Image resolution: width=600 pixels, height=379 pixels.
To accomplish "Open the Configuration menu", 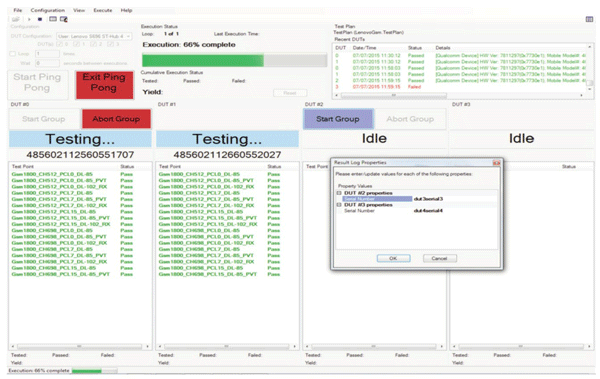I will point(48,10).
